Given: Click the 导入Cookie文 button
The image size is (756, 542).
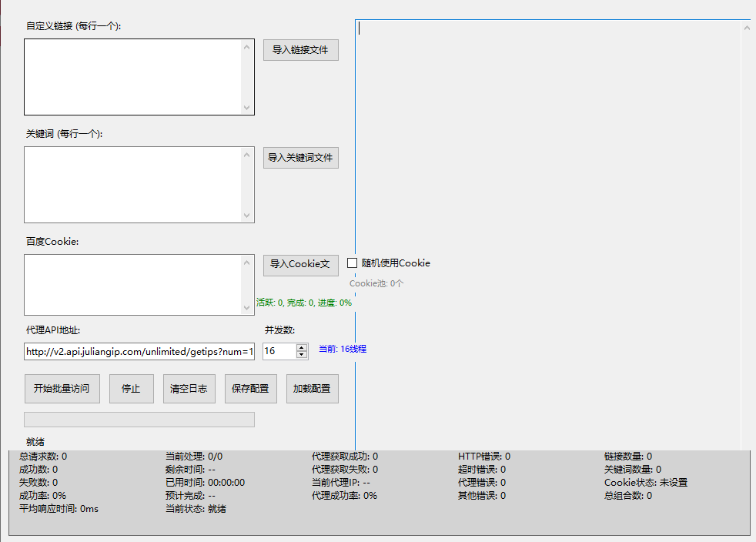Looking at the screenshot, I should pos(300,264).
